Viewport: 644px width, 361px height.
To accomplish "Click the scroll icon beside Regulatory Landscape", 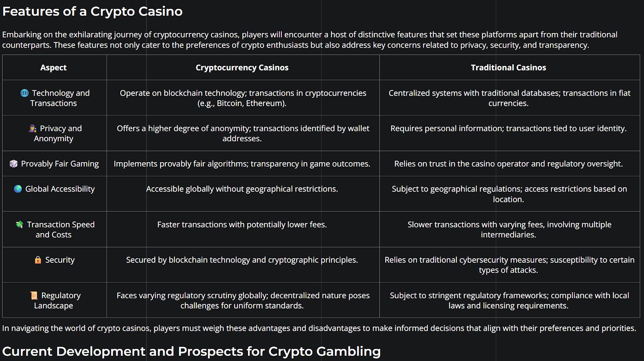I will (34, 295).
